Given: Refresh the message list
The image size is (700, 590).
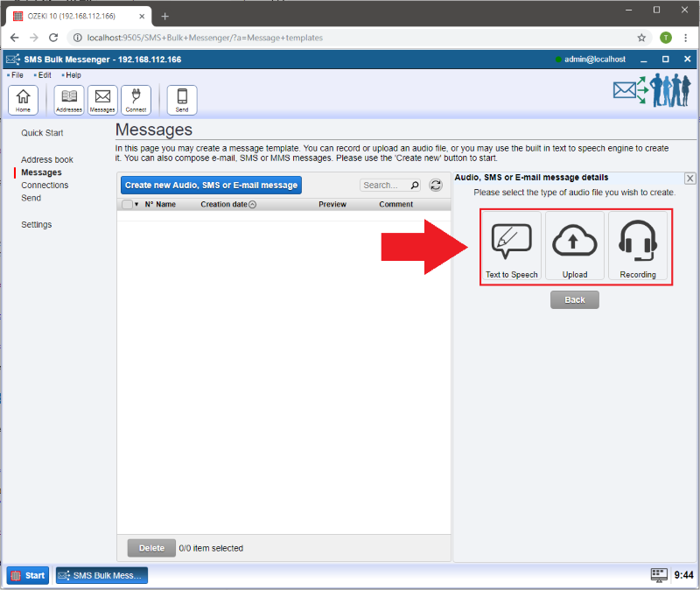Looking at the screenshot, I should (436, 186).
